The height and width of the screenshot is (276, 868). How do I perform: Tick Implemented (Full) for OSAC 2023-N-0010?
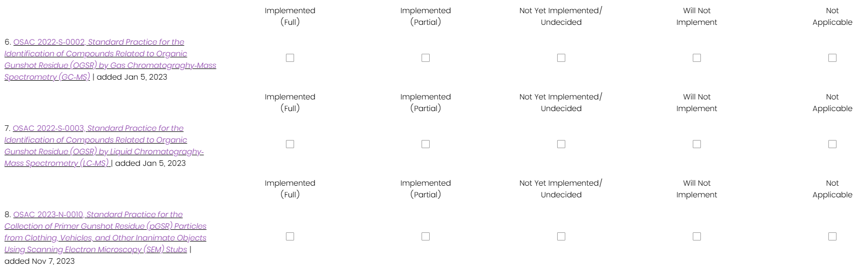[290, 236]
